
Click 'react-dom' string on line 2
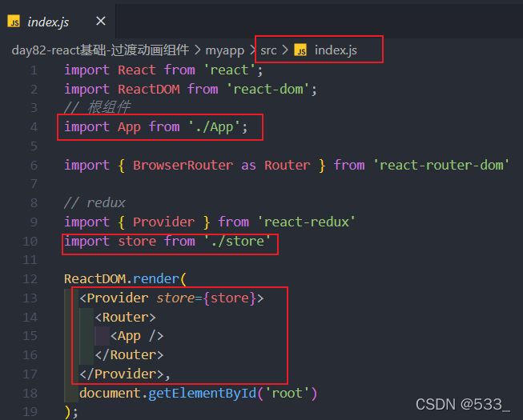(268, 90)
